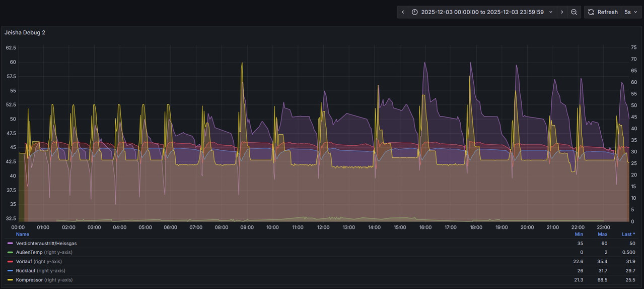Click the clock icon in time picker
This screenshot has height=289, width=644.
point(415,12)
